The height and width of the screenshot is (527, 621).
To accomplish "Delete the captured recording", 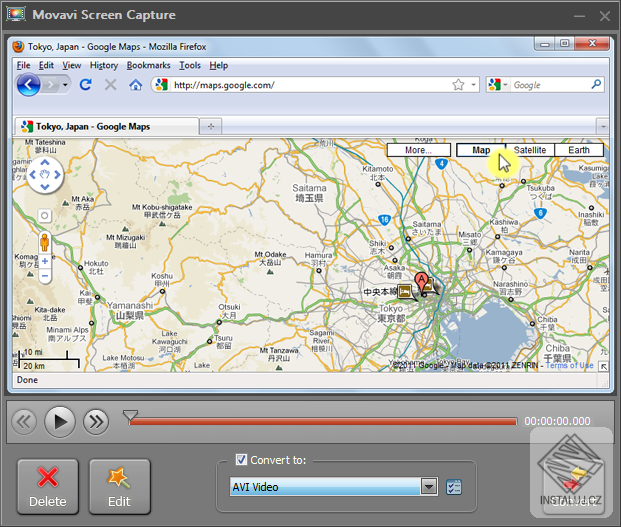I will click(x=48, y=487).
